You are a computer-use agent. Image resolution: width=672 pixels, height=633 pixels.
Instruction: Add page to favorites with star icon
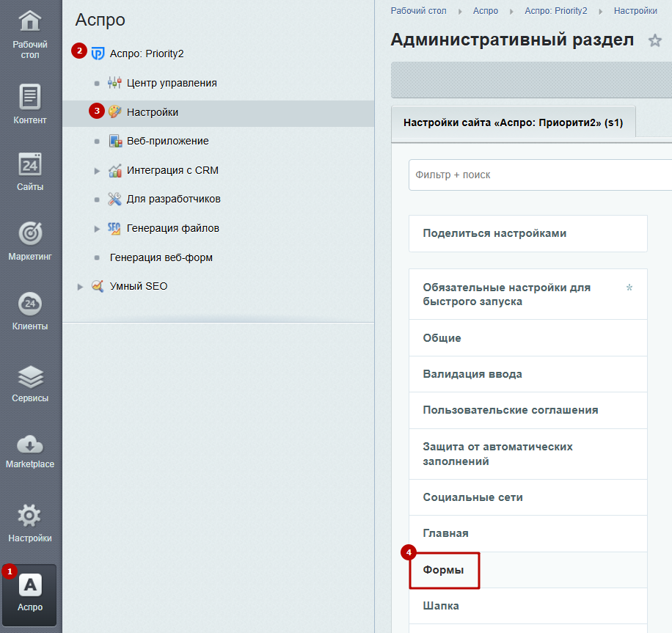(x=654, y=40)
